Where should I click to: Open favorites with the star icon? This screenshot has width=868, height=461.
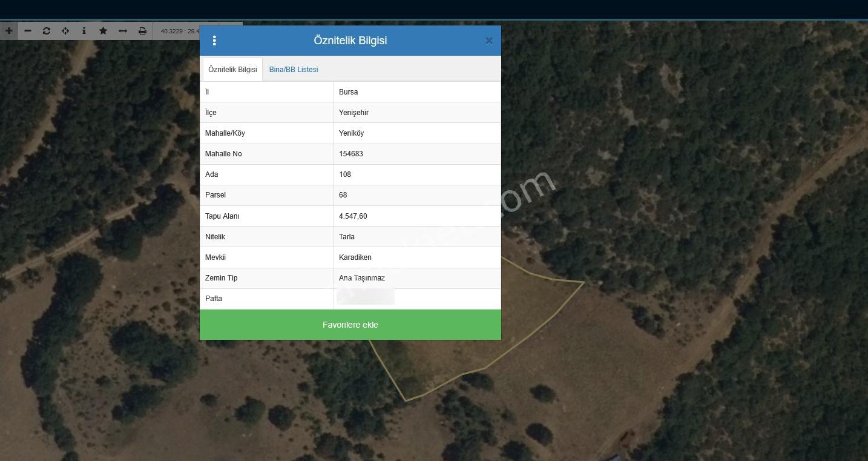pyautogui.click(x=103, y=31)
